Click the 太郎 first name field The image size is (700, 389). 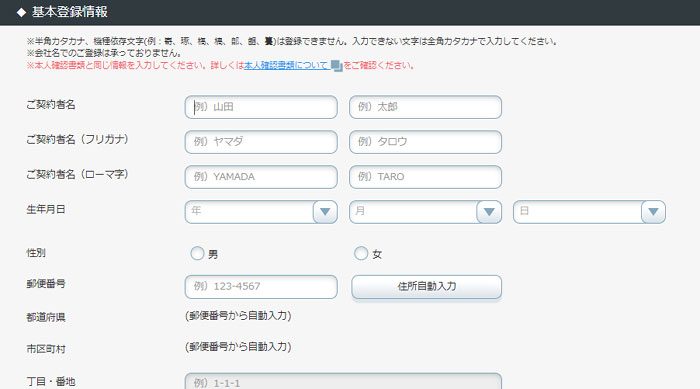coord(425,107)
